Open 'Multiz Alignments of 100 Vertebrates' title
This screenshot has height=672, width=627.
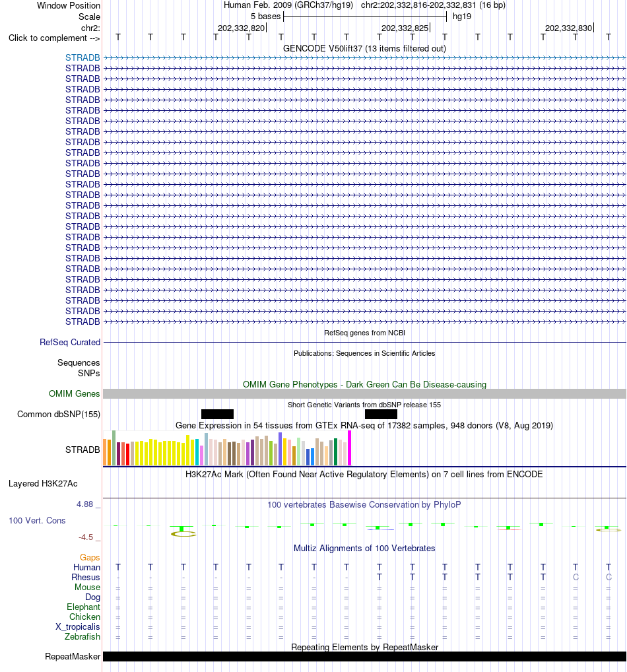coord(364,548)
